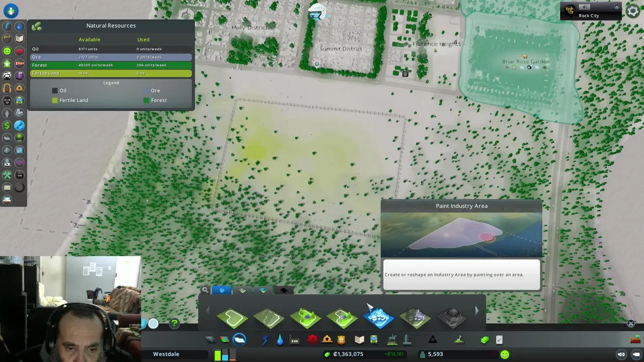Viewport: 644px width, 362px height.
Task: Open the Rock City radio station logo
Action: point(570,10)
